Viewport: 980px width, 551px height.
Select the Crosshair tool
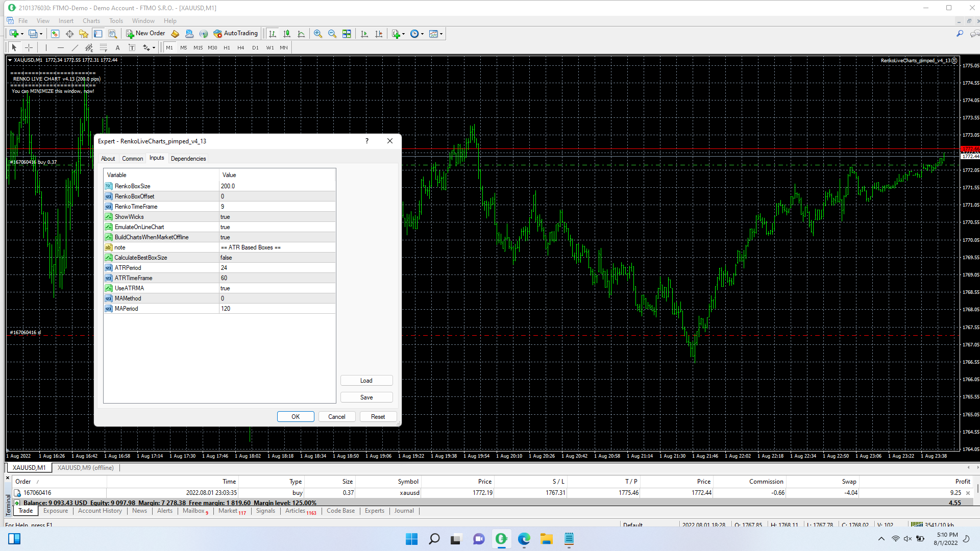[x=29, y=47]
